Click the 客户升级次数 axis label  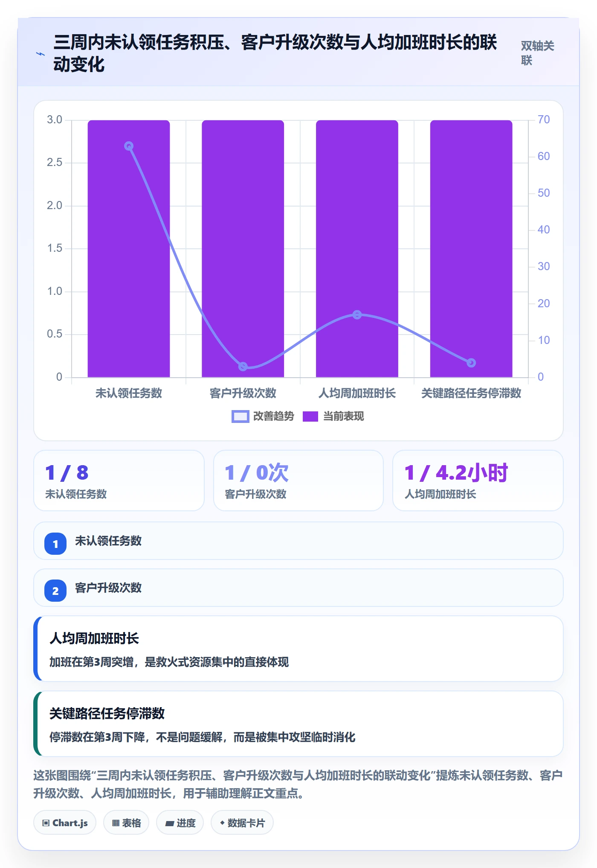point(243,393)
